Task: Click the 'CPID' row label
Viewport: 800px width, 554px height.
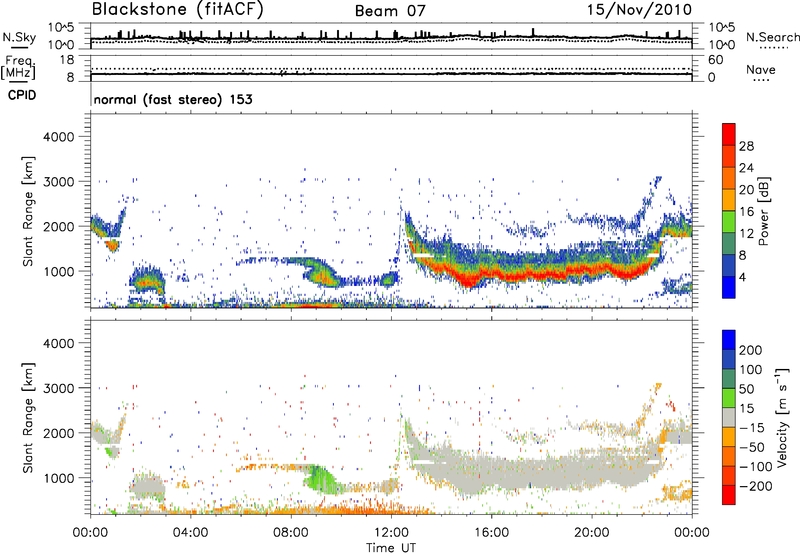Action: (22, 95)
